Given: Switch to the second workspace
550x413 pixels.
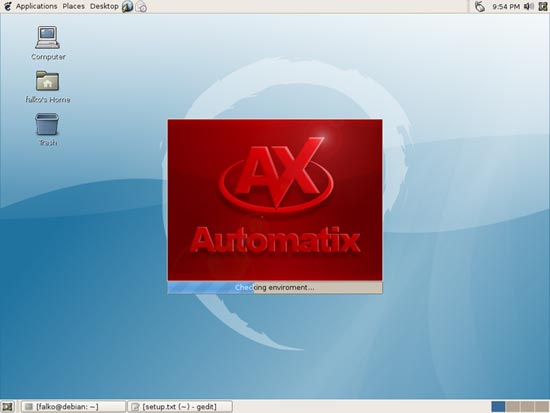Looking at the screenshot, I should (513, 407).
